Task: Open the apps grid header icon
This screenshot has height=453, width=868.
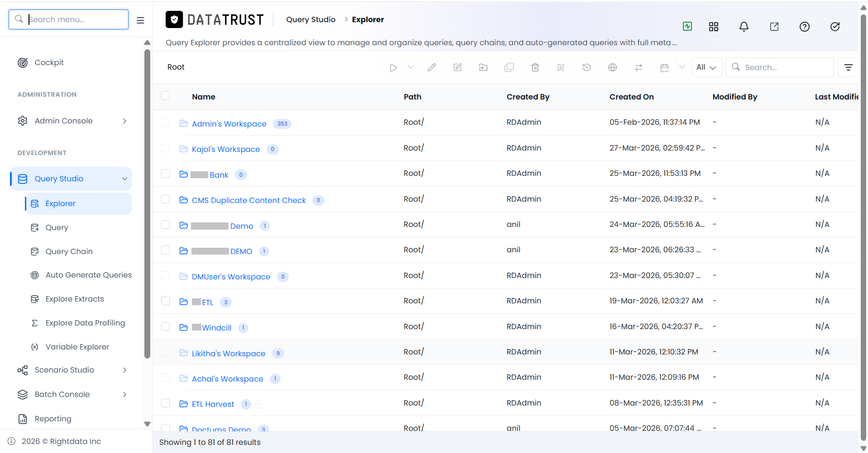Action: (x=714, y=27)
